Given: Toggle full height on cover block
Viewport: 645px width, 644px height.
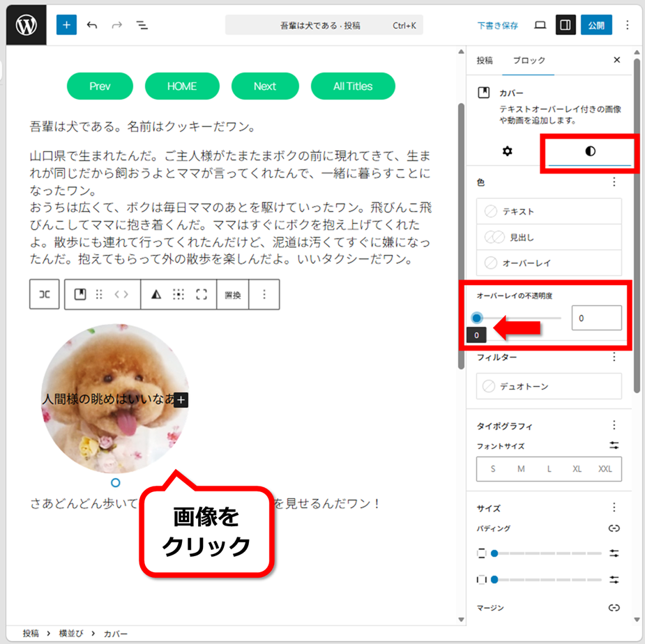Looking at the screenshot, I should tap(202, 295).
